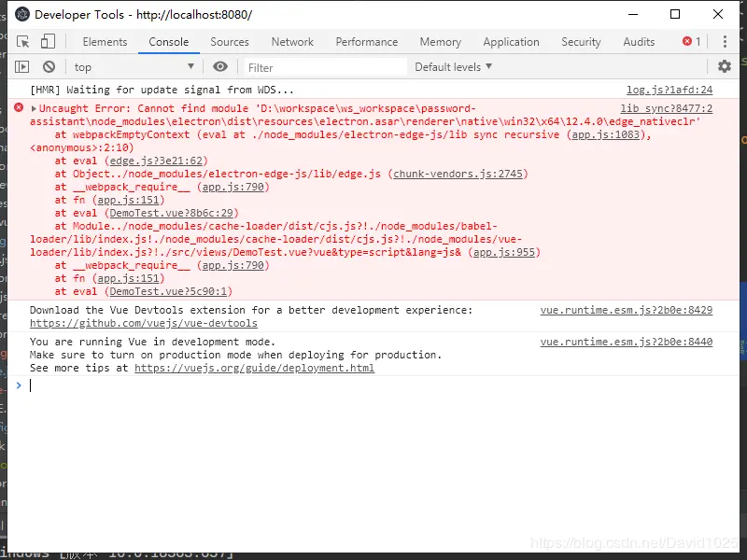Switch to the Performance tab

click(367, 42)
